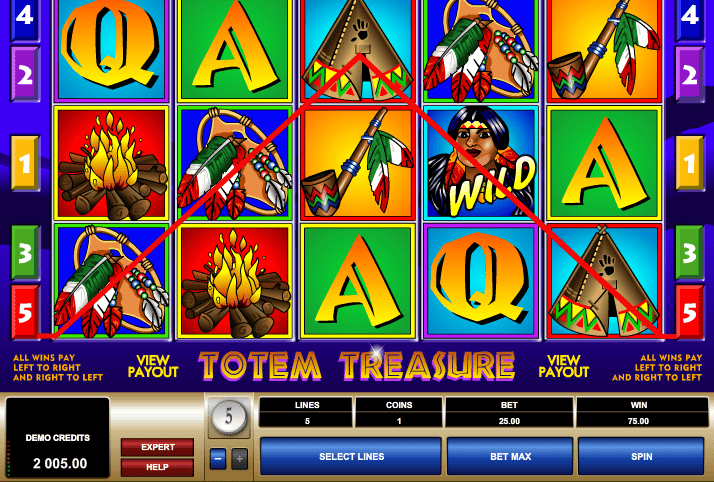Click the campfire symbol in first reel
Image resolution: width=714 pixels, height=482 pixels.
(112, 163)
